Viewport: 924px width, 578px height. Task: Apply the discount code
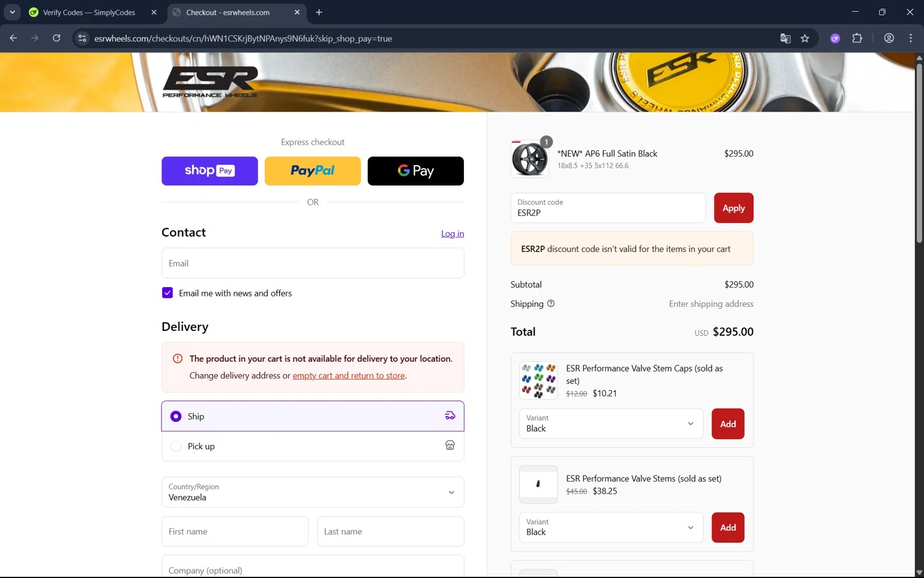point(734,208)
